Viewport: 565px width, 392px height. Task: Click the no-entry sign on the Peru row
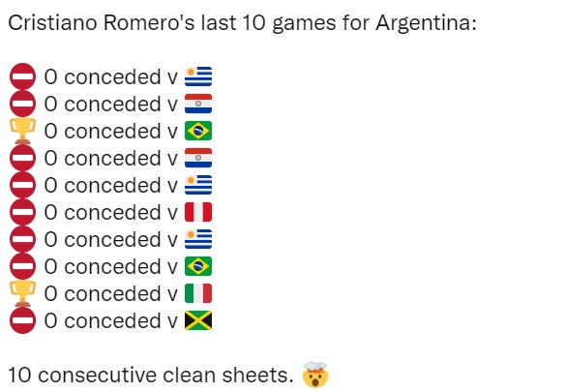point(22,212)
